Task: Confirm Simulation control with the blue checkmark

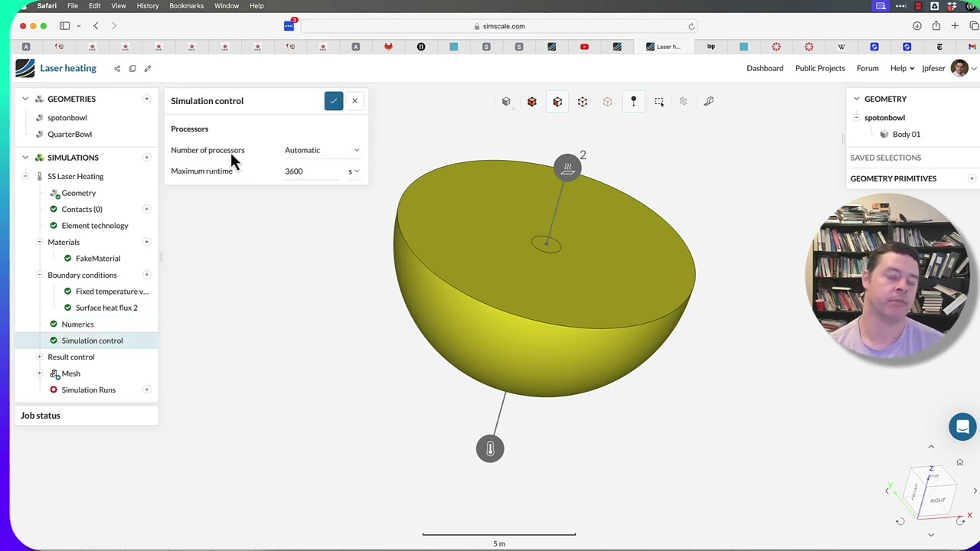Action: (334, 101)
